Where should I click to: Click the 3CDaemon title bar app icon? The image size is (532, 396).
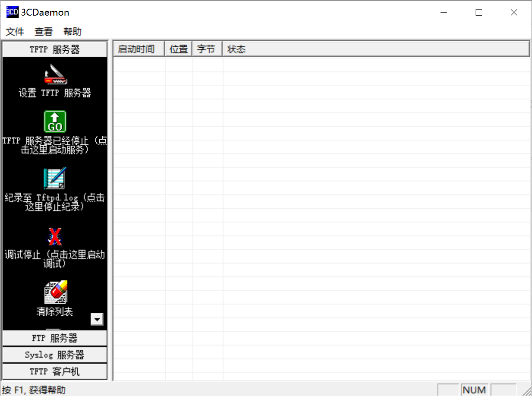pyautogui.click(x=12, y=12)
